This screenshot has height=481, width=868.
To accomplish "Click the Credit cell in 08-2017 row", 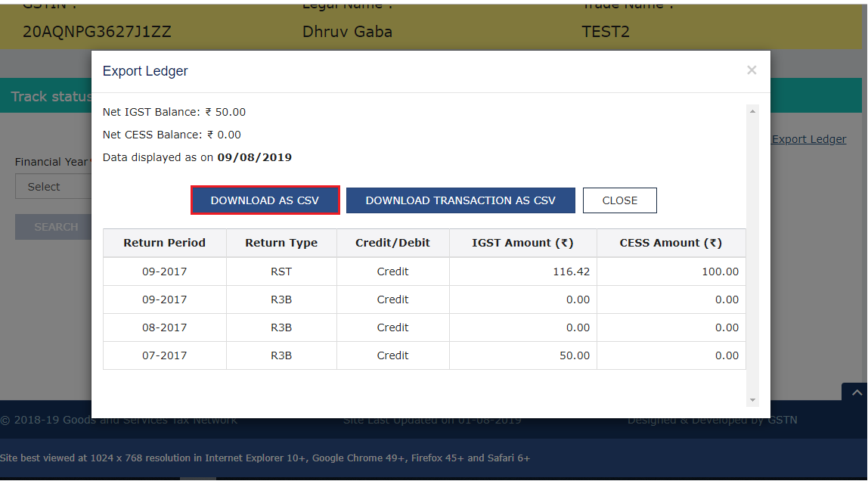I will [392, 327].
